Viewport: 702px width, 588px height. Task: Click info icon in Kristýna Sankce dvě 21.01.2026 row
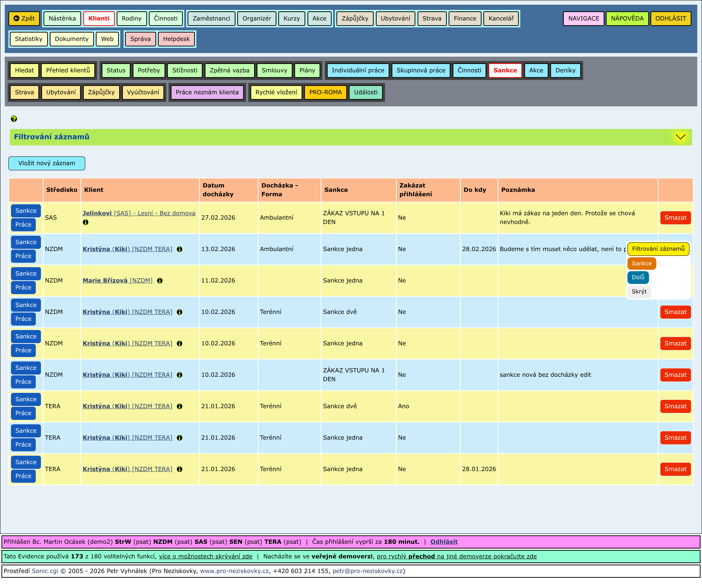tap(180, 406)
